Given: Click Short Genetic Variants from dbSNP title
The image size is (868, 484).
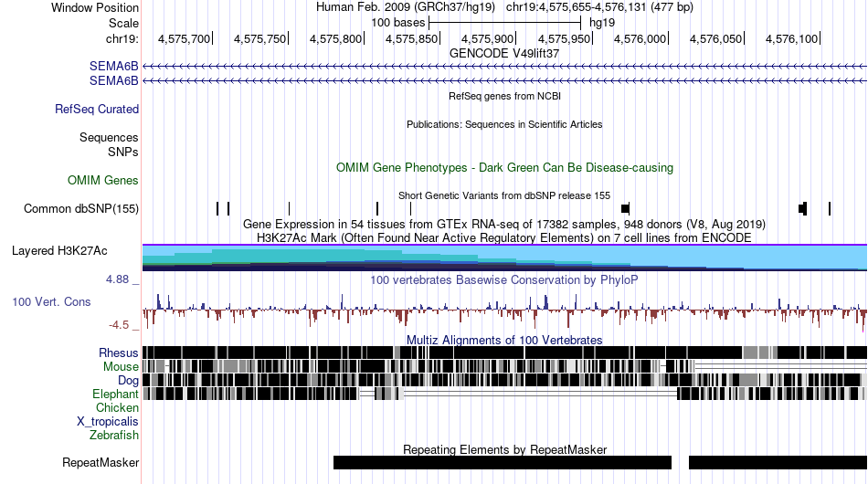Looking at the screenshot, I should (504, 195).
